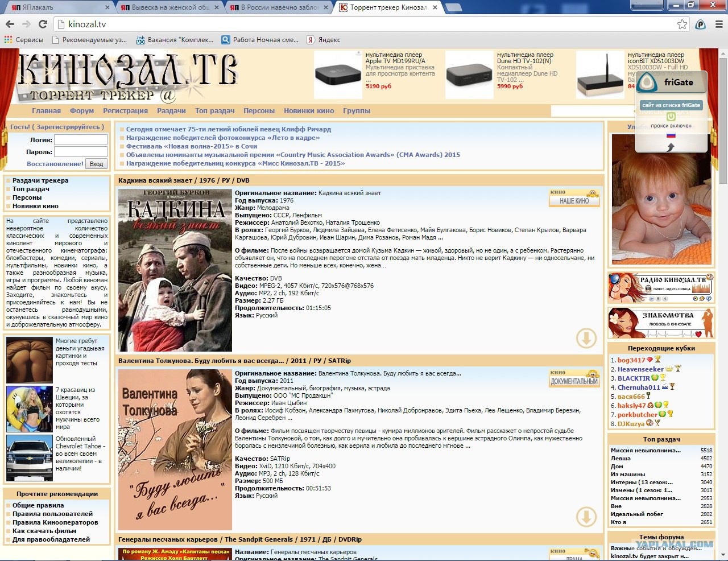Screen dimensions: 728x561
Task: Open the Группы menu item
Action: (x=357, y=111)
